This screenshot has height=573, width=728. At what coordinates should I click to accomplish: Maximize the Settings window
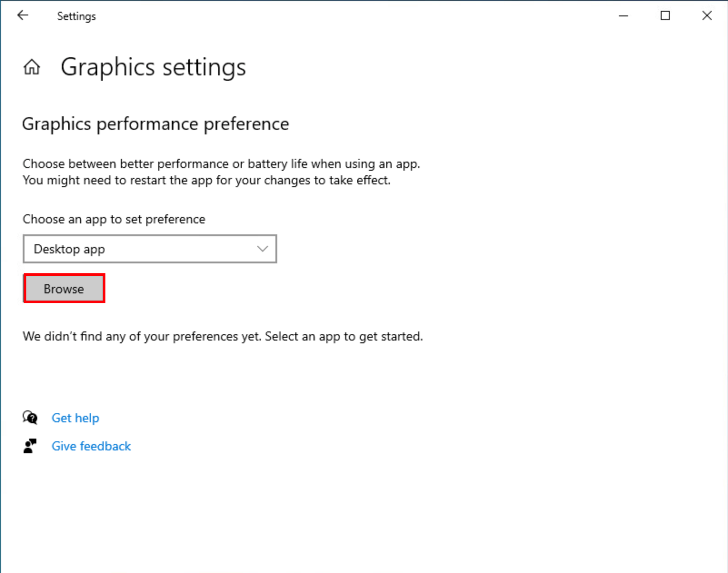[665, 16]
